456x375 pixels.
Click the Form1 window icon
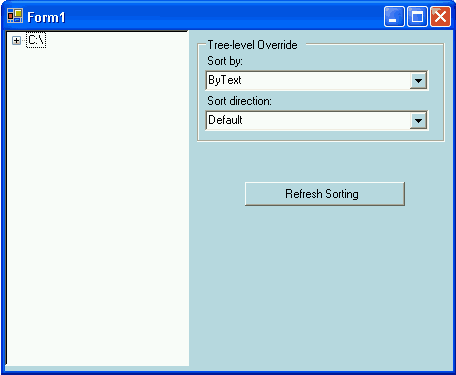(15, 16)
